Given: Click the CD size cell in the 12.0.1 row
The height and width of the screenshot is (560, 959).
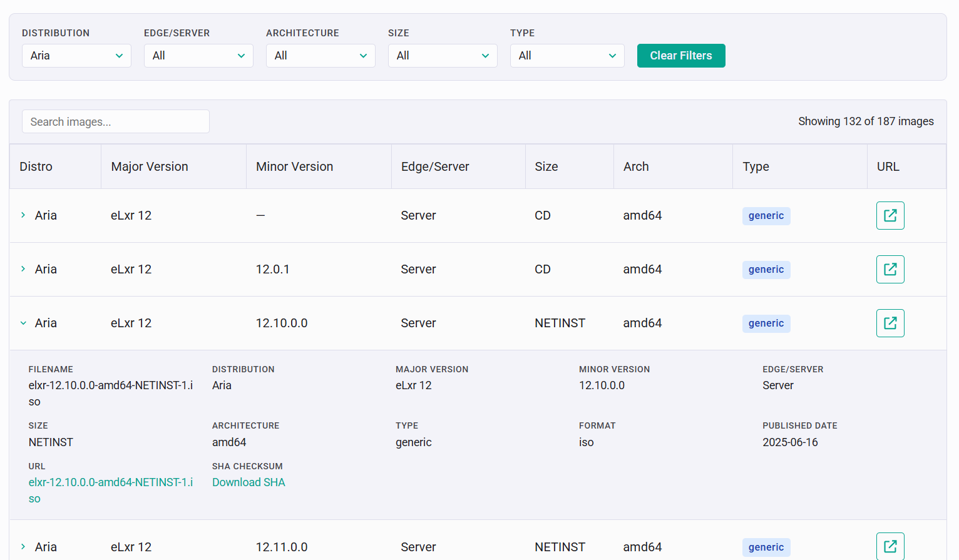Looking at the screenshot, I should click(543, 269).
